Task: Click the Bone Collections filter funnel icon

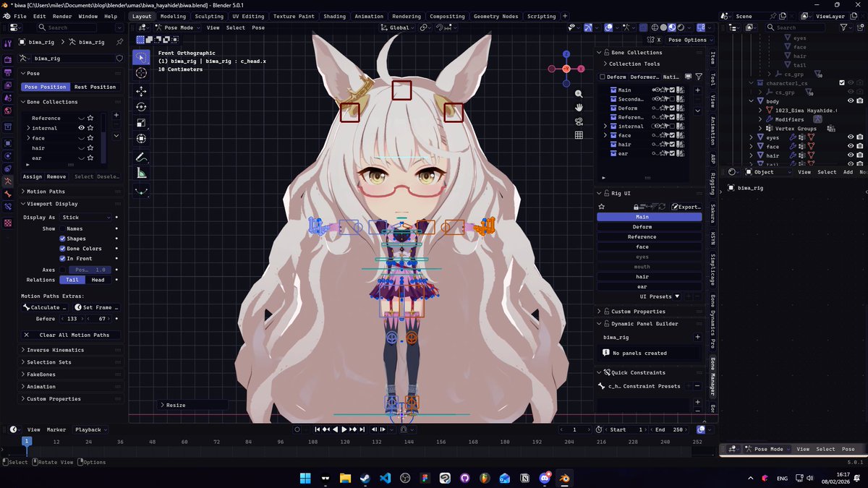Action: tap(699, 77)
